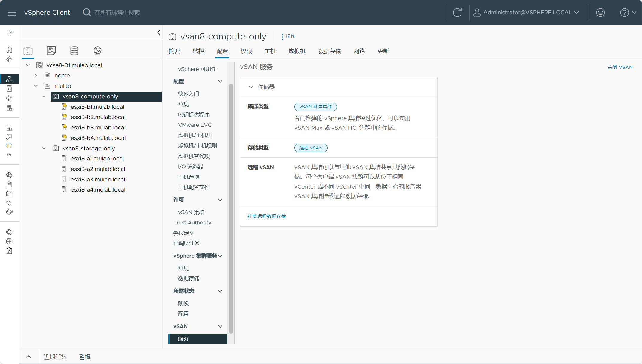Select the vSphere 可用性 settings item
642x364 pixels.
[x=197, y=69]
